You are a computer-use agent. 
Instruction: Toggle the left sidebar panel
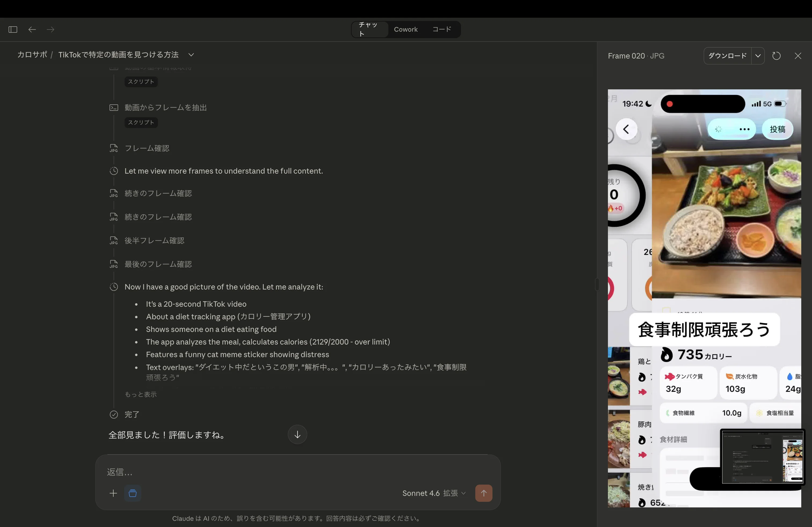[12, 30]
